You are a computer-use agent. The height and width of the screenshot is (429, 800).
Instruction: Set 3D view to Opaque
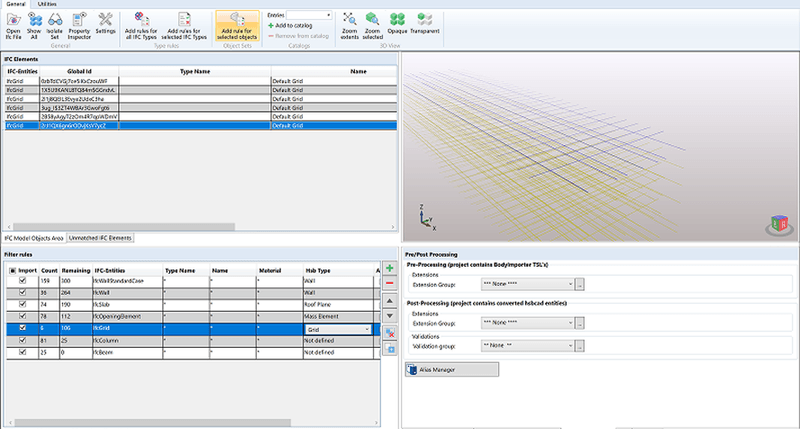(397, 24)
